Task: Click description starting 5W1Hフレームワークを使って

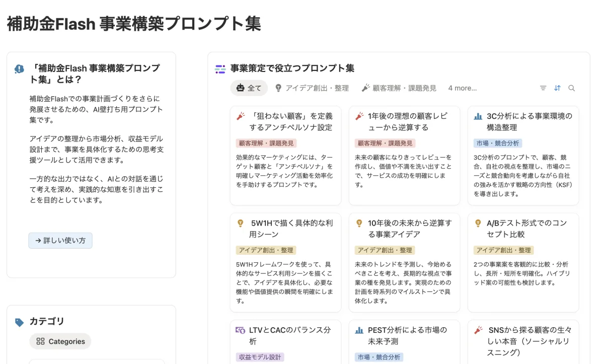Action: (x=285, y=283)
